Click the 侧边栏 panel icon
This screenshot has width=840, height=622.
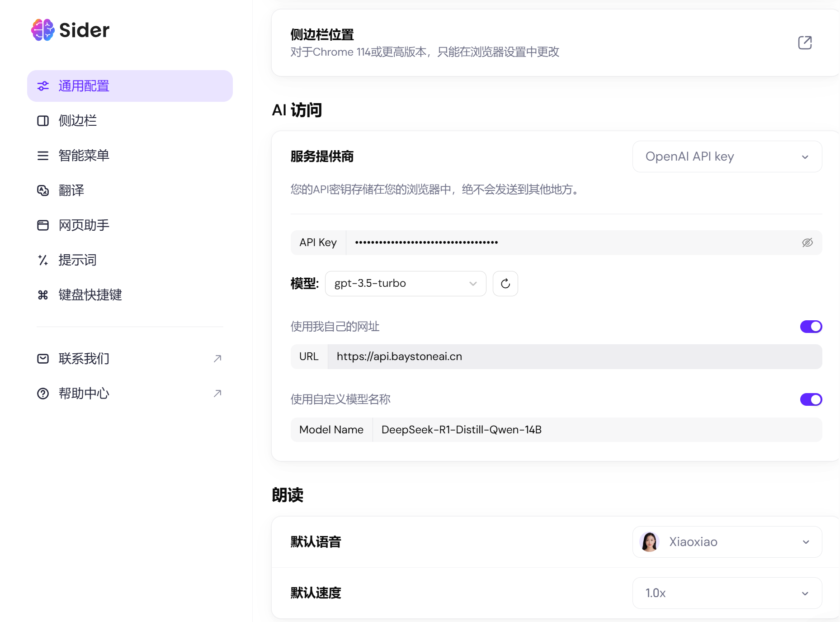pyautogui.click(x=43, y=121)
